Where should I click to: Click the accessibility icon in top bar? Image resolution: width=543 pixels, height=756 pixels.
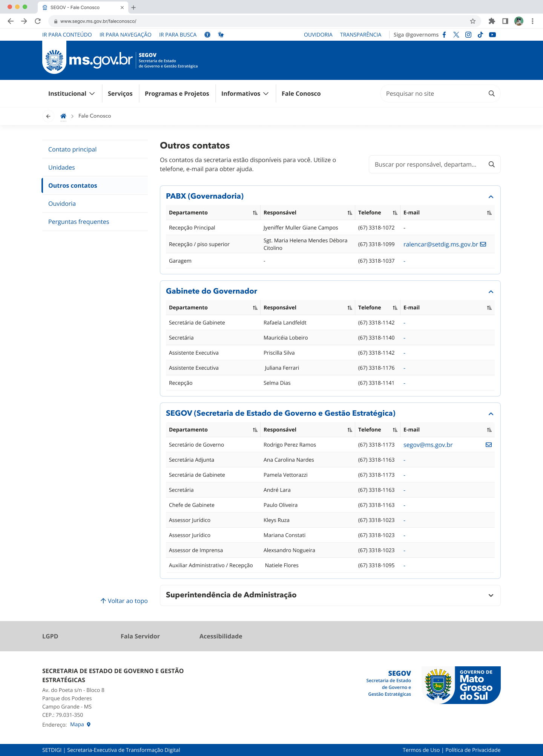point(207,35)
